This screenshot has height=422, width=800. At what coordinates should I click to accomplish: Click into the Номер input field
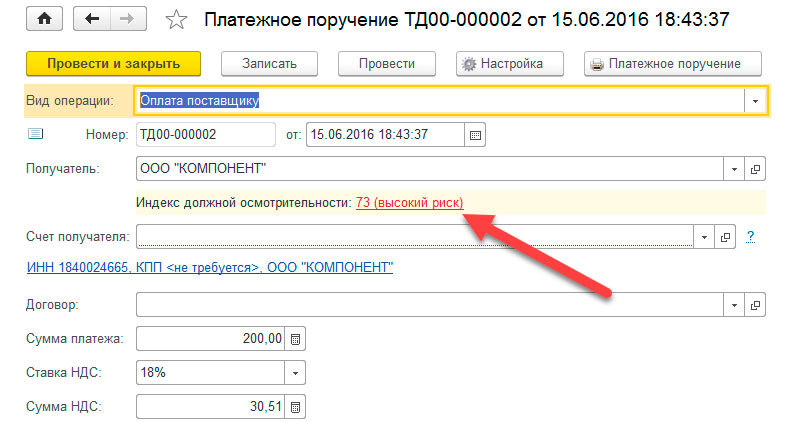point(204,134)
